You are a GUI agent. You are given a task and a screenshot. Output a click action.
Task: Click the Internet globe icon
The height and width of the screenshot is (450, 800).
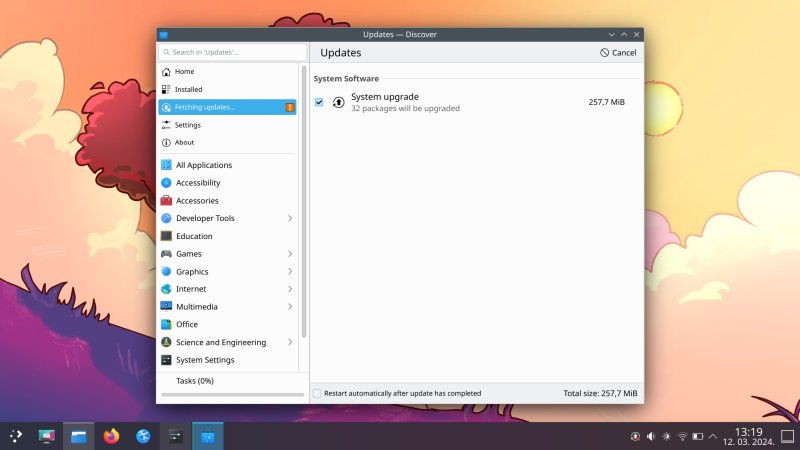point(166,289)
